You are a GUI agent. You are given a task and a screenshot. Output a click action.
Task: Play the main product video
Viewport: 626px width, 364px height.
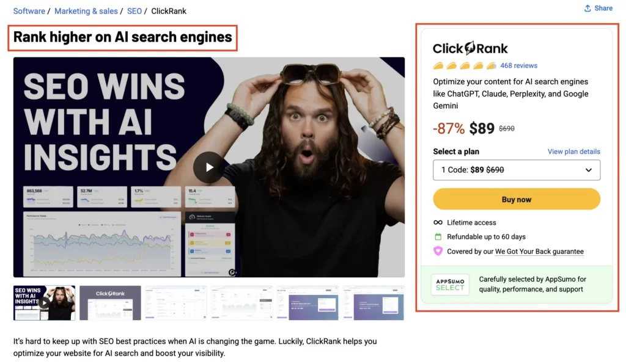(x=208, y=167)
